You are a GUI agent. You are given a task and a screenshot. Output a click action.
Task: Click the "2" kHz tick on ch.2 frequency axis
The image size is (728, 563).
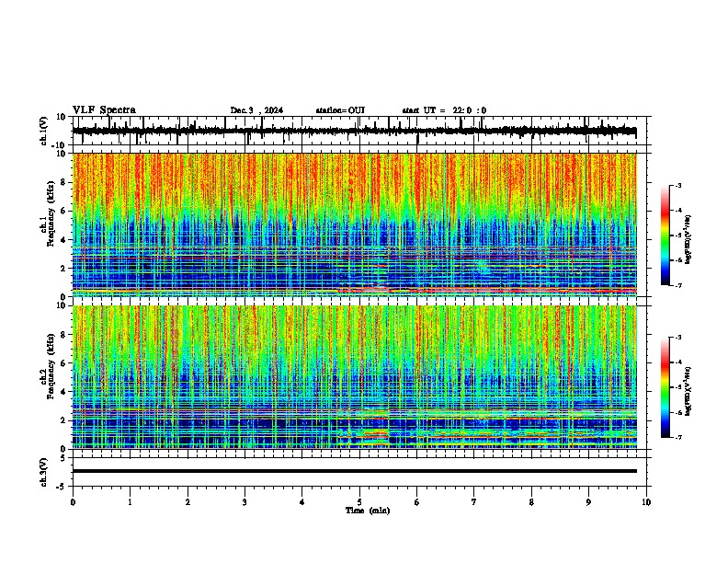[63, 420]
